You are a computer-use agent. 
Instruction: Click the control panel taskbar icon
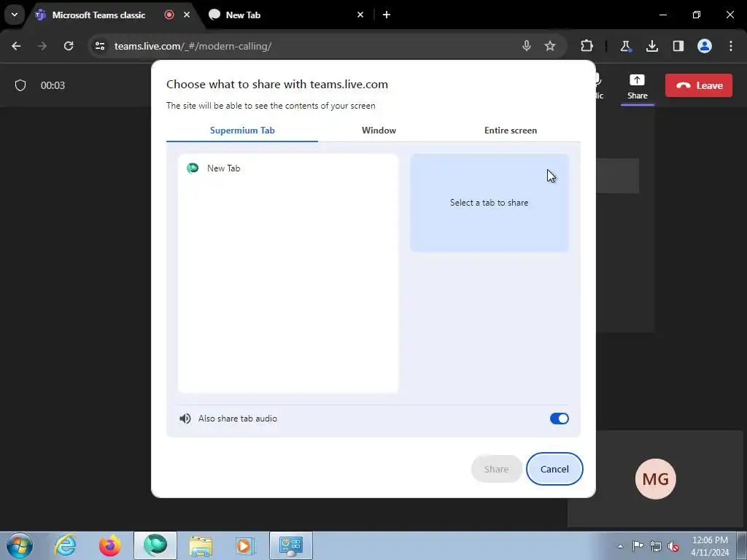pos(290,545)
